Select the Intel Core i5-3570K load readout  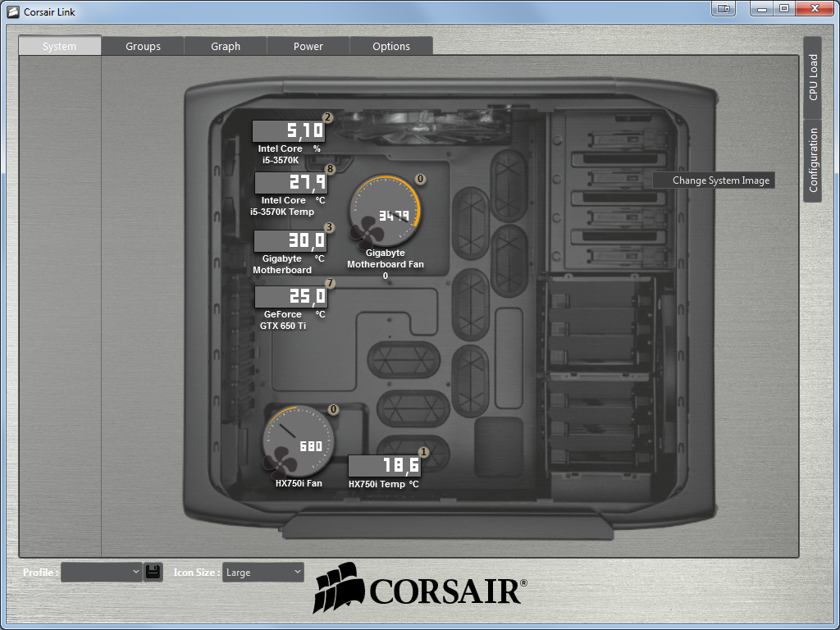[288, 130]
